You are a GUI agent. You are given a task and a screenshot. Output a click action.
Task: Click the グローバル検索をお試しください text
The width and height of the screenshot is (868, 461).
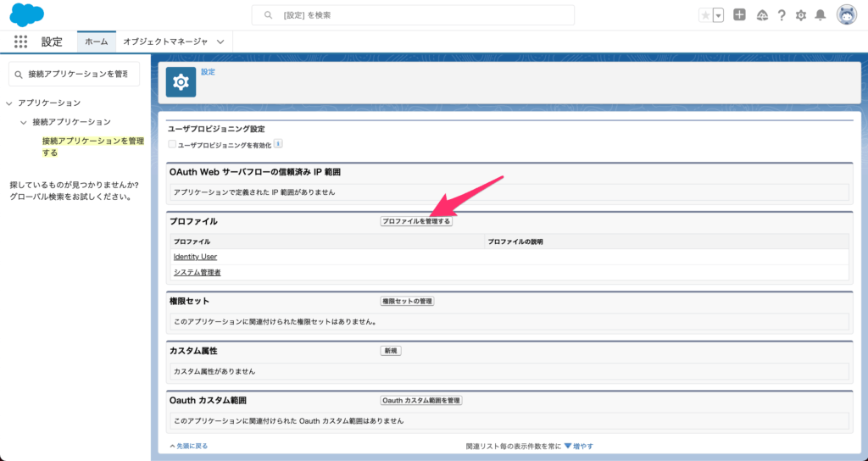(x=70, y=197)
